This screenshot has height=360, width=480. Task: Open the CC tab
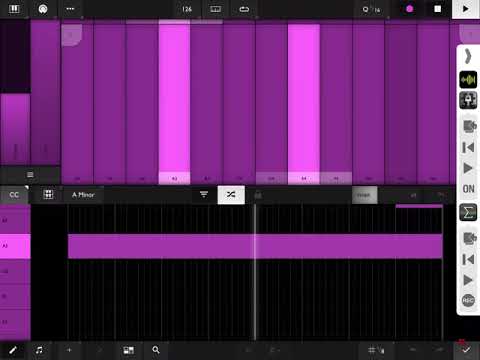[14, 195]
